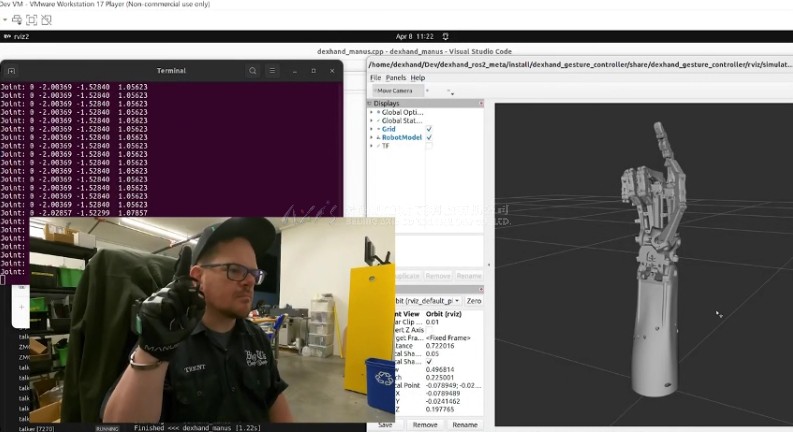This screenshot has height=432, width=793.
Task: Click the new tab icon in Terminal
Action: (x=12, y=71)
